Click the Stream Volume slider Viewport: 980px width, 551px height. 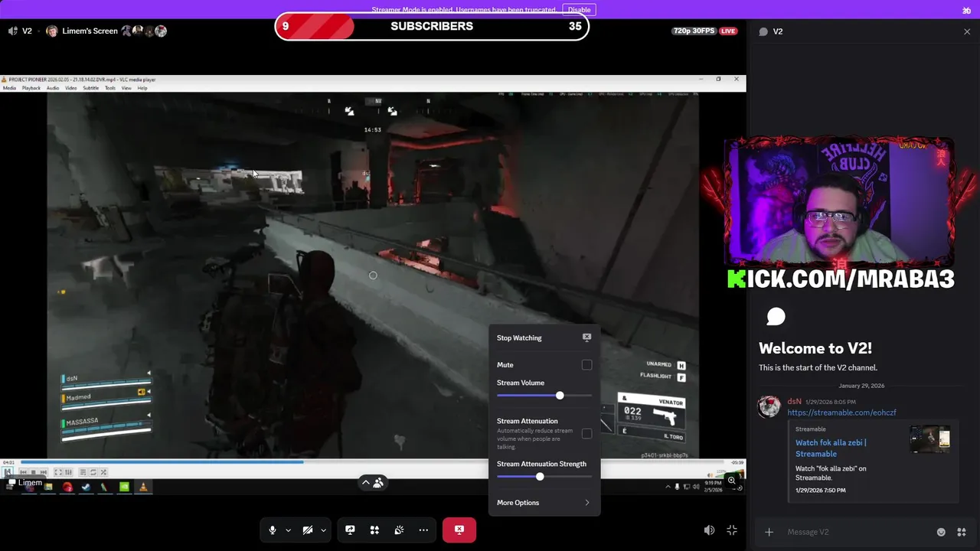pyautogui.click(x=544, y=396)
